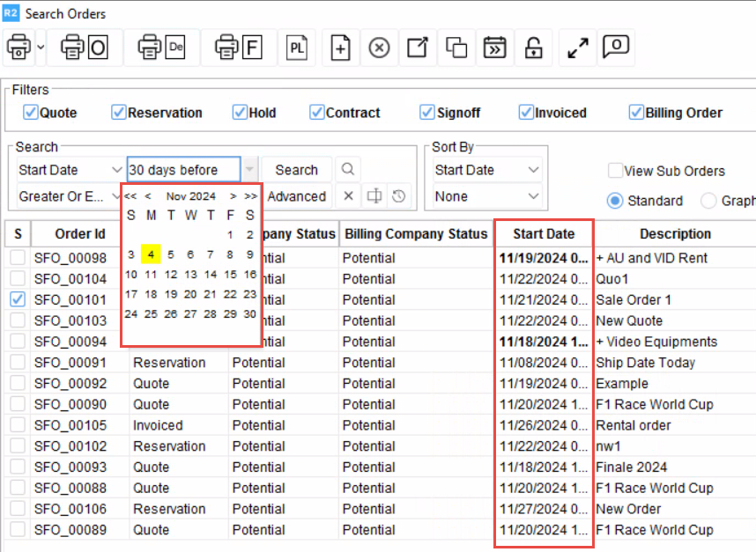Click the duplicate order icon
Screen dimensions: 756x552
[x=456, y=48]
